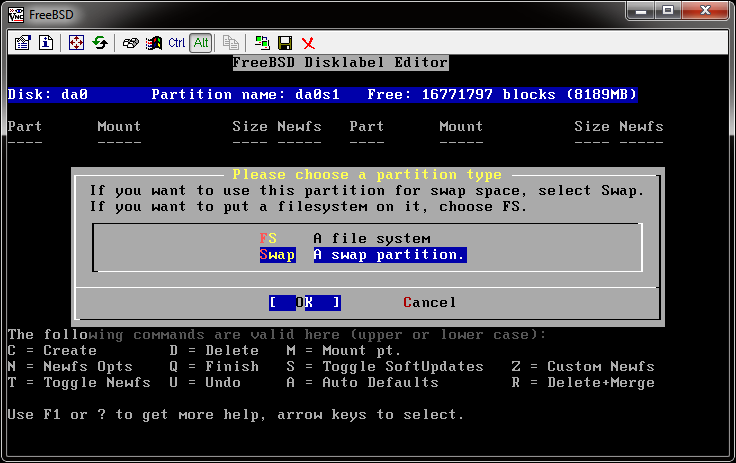
Task: Show connection info via the 'i' icon
Action: (x=46, y=43)
